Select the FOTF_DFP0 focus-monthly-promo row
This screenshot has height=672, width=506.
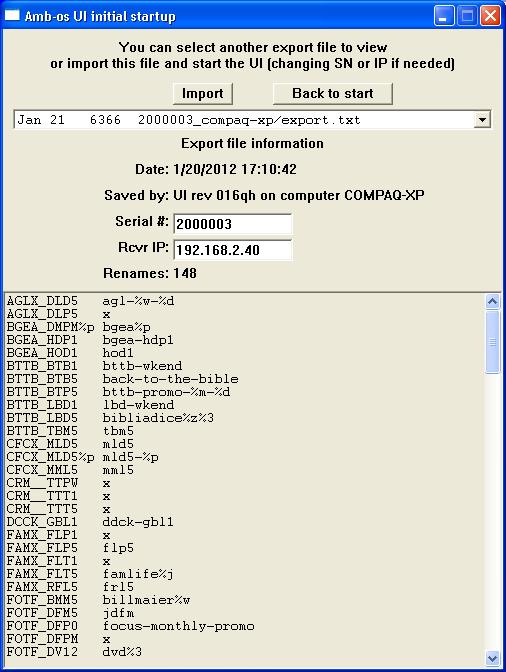click(x=244, y=626)
